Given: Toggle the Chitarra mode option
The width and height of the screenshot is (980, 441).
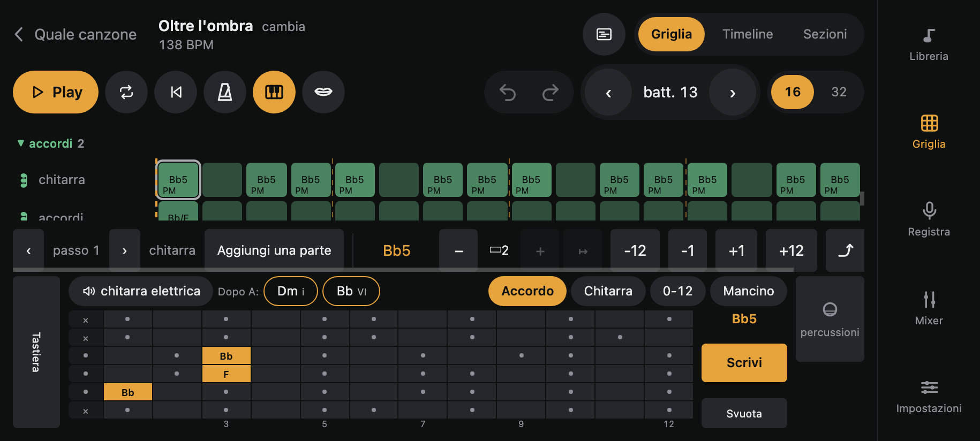Looking at the screenshot, I should tap(608, 291).
